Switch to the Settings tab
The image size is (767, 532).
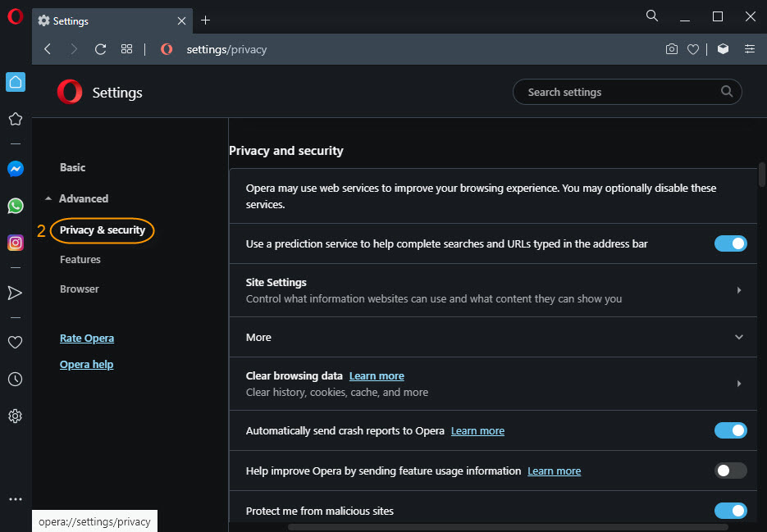(112, 21)
